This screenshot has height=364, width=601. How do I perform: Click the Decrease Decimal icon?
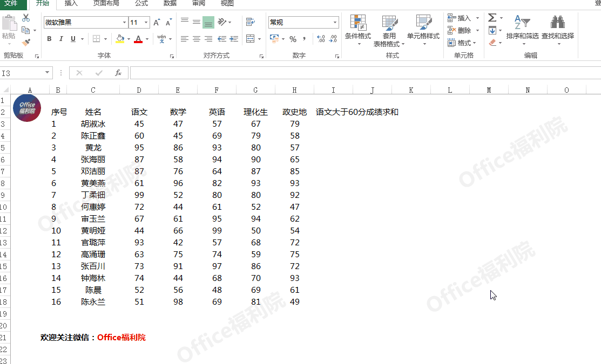333,39
